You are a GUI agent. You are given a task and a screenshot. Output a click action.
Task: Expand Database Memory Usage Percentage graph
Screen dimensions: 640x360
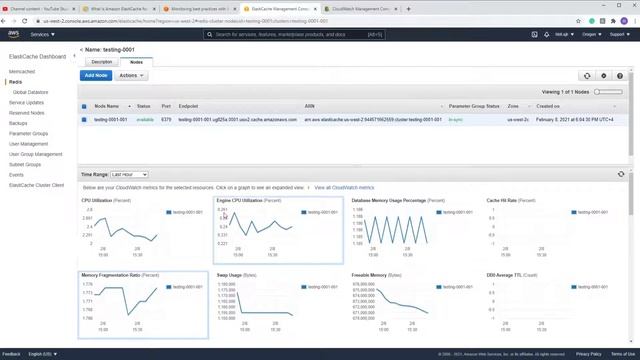pyautogui.click(x=413, y=230)
